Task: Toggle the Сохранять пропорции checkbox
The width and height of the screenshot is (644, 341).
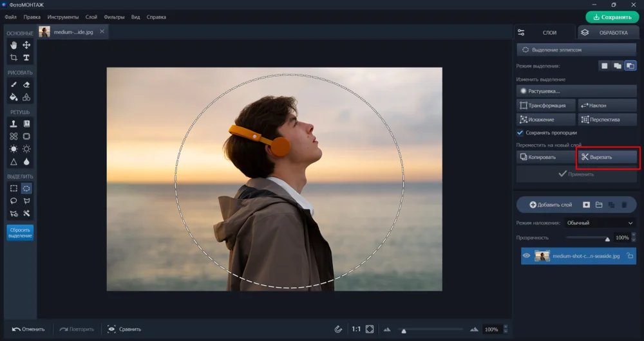Action: [x=520, y=133]
